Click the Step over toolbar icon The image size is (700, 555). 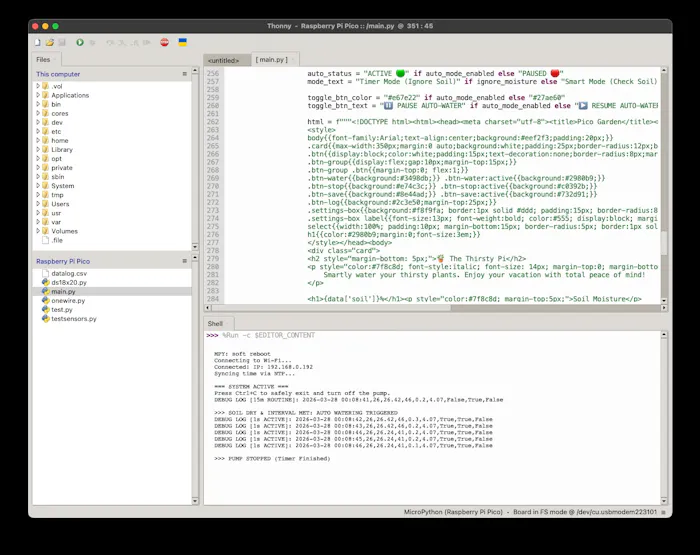pos(110,42)
